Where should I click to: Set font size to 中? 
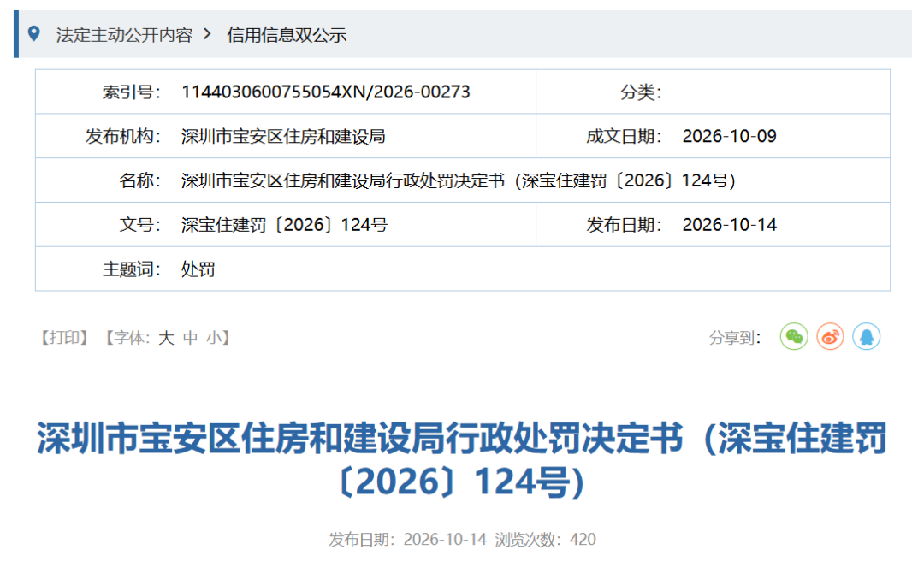click(190, 338)
